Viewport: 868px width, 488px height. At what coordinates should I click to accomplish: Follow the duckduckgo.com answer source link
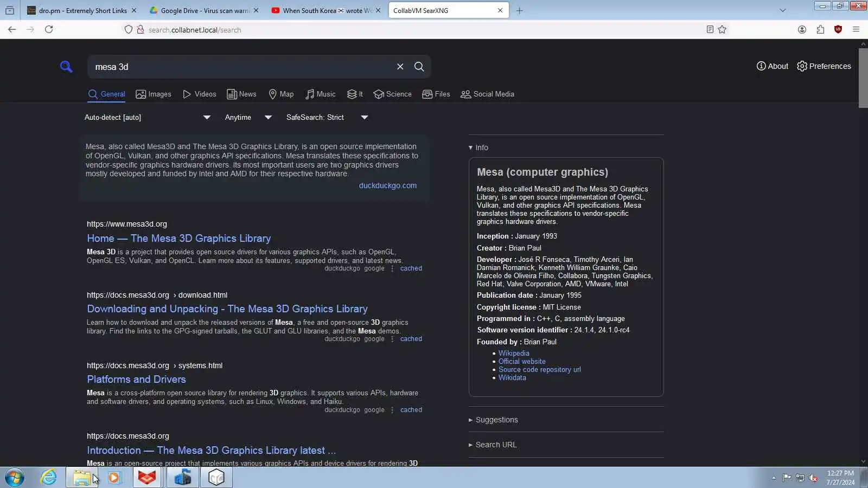click(388, 185)
